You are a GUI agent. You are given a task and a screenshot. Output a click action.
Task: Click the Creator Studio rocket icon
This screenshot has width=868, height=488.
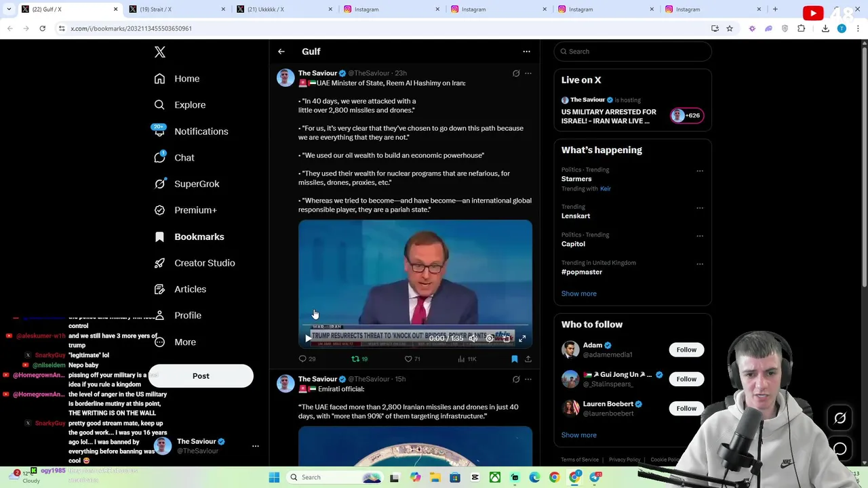(159, 263)
